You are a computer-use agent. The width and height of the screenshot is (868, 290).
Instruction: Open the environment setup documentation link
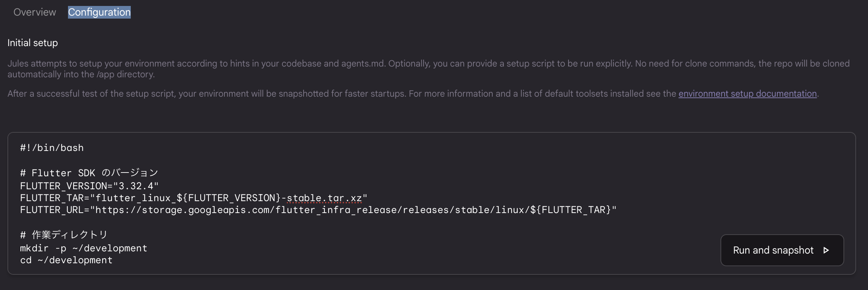coord(748,94)
